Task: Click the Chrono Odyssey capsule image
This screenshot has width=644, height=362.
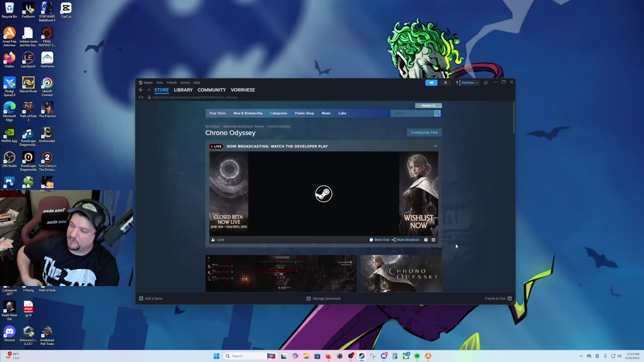Action: coord(401,274)
